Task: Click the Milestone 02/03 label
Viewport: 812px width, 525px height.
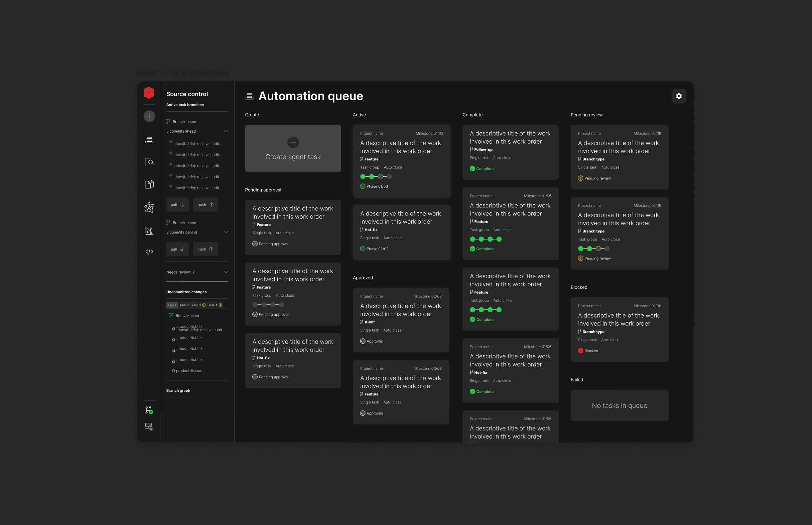Action: [427, 296]
